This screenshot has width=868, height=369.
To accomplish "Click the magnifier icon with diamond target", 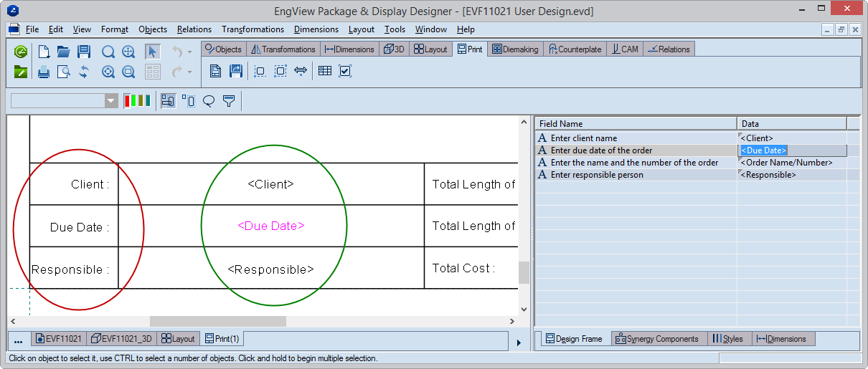I will (108, 72).
